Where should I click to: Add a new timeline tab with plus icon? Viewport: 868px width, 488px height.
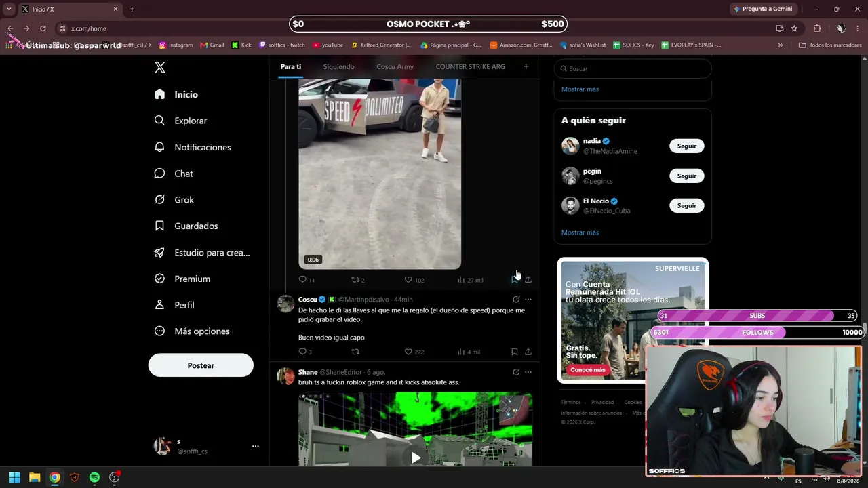tap(526, 66)
